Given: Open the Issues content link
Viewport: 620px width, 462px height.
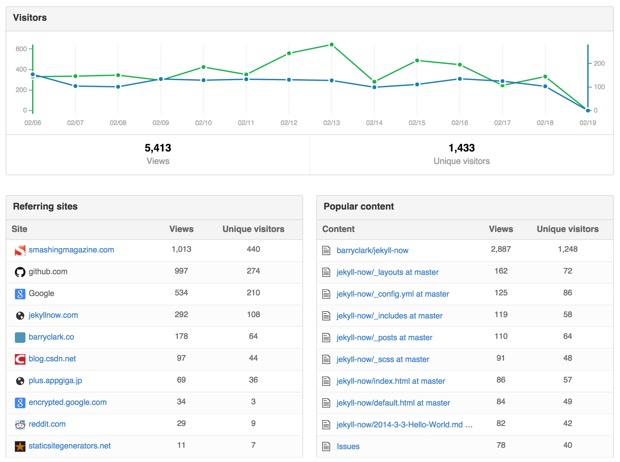Looking at the screenshot, I should click(348, 446).
